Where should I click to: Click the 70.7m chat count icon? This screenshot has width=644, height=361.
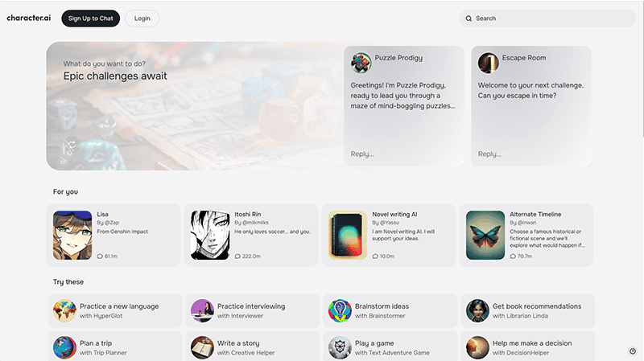(x=513, y=256)
